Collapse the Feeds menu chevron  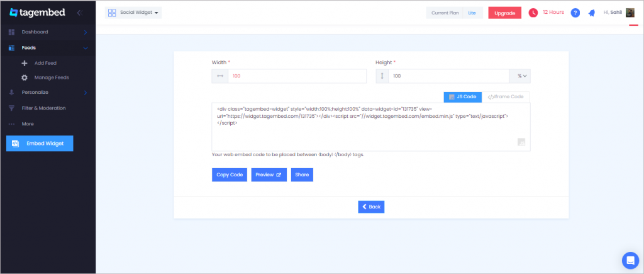(x=86, y=48)
